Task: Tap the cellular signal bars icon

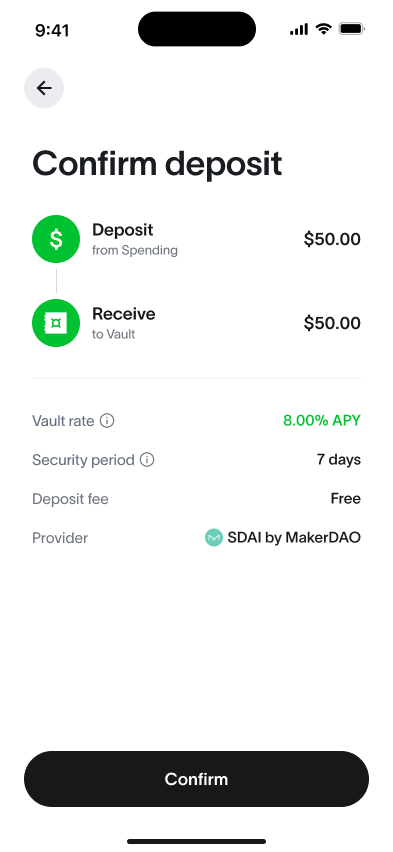Action: (299, 29)
